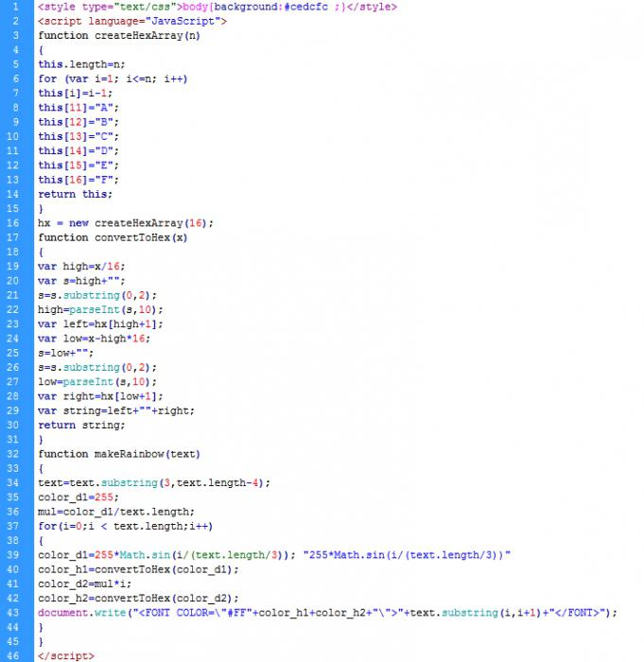The height and width of the screenshot is (662, 644).
Task: Click 'this.length=n;' on line 5
Action: [81, 64]
